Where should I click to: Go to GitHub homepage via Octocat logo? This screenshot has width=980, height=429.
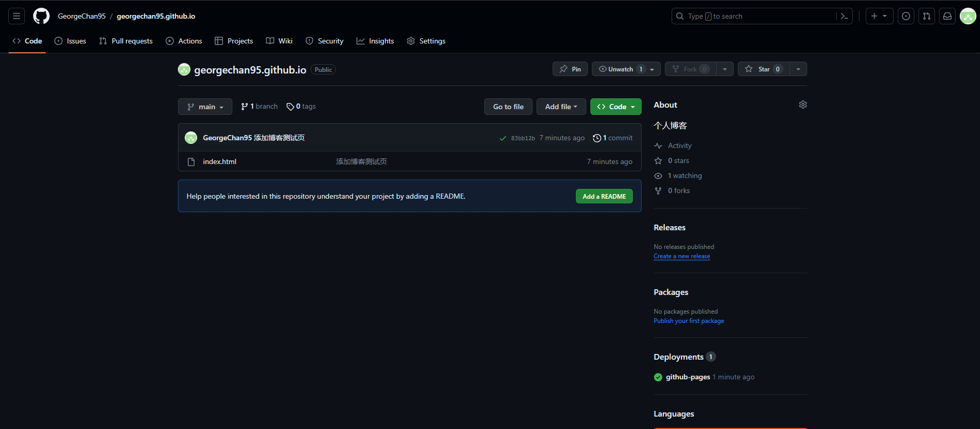41,16
